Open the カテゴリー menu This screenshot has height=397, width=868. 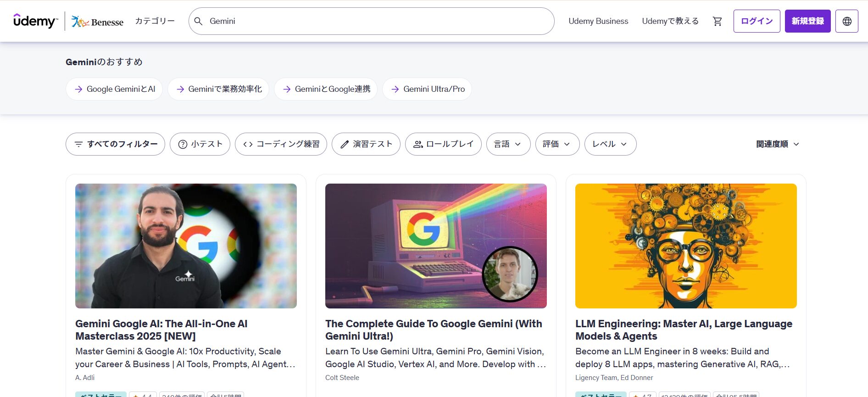pos(155,21)
